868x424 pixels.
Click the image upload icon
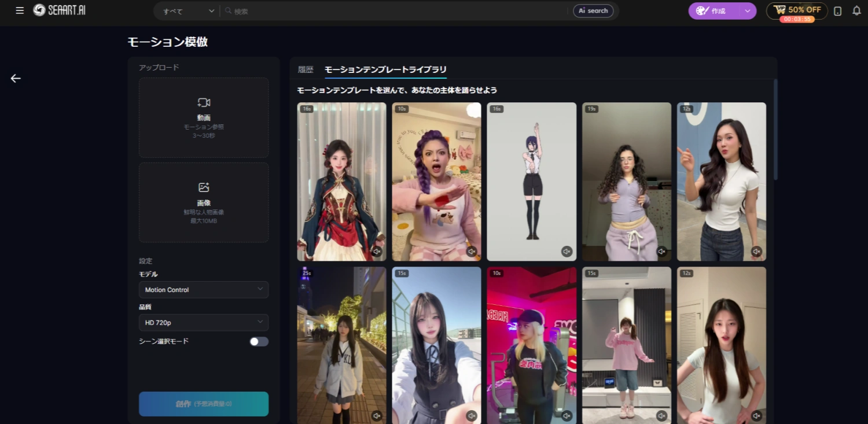(204, 187)
